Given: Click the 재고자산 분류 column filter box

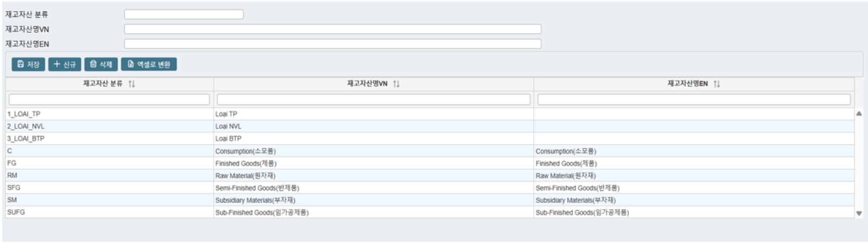Looking at the screenshot, I should tap(109, 99).
